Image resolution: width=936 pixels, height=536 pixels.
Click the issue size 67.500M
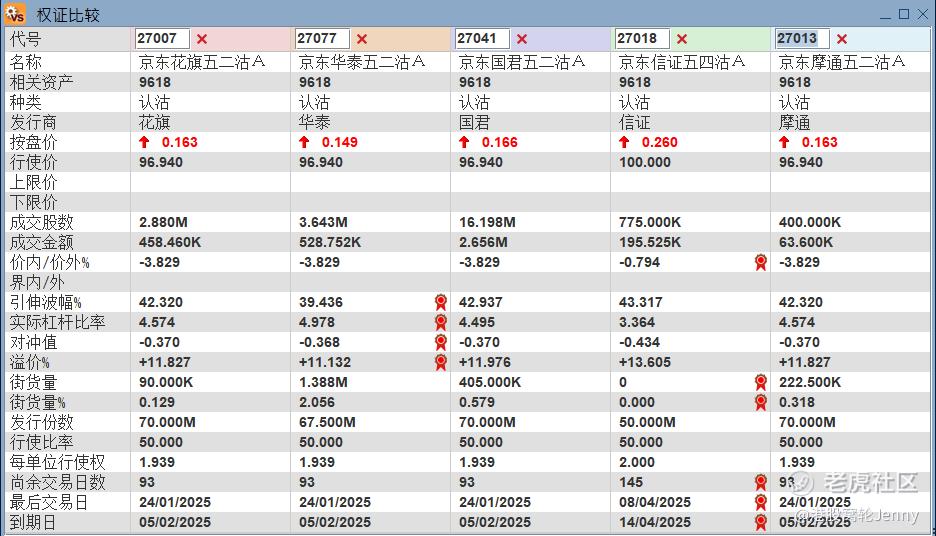327,422
